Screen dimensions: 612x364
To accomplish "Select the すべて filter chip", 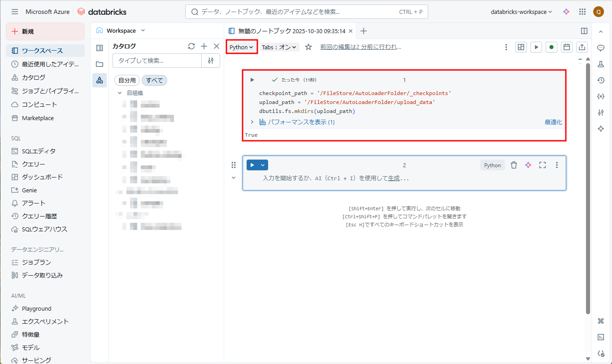I will [x=155, y=80].
